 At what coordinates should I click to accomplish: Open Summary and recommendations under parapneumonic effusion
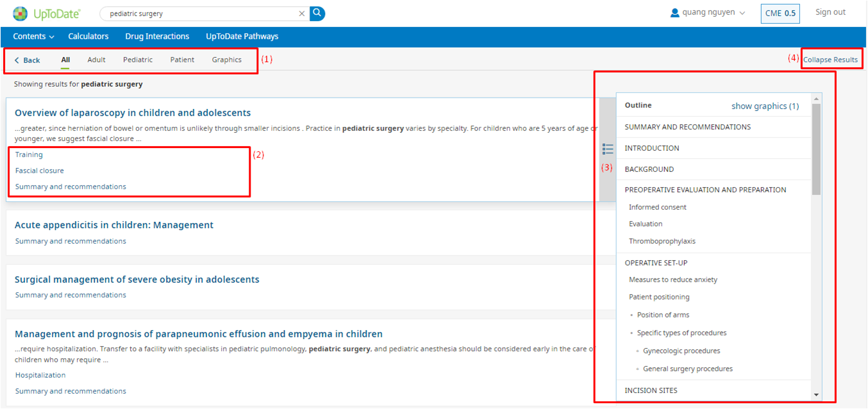click(71, 391)
